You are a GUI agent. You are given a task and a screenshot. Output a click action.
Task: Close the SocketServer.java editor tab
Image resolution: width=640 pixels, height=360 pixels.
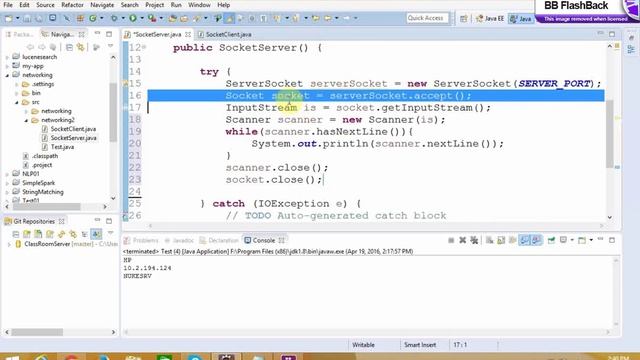pyautogui.click(x=188, y=35)
